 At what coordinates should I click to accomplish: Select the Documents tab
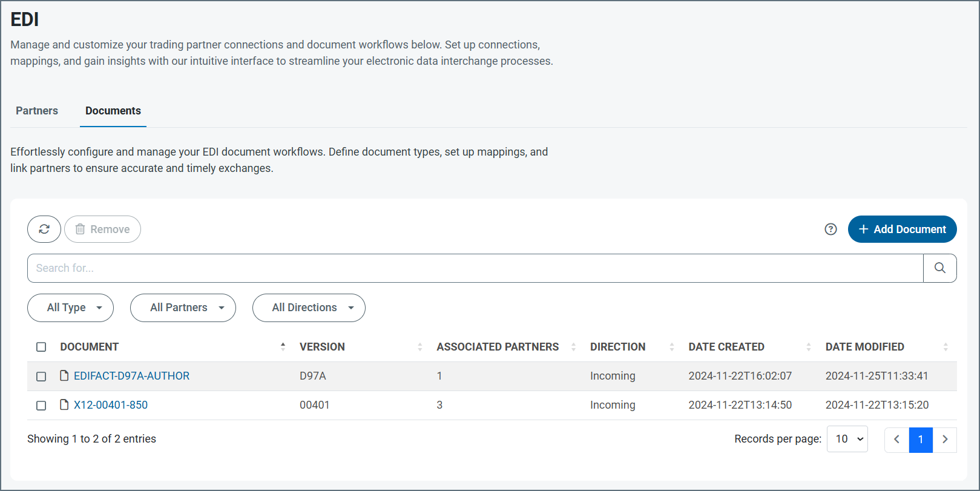pos(113,111)
